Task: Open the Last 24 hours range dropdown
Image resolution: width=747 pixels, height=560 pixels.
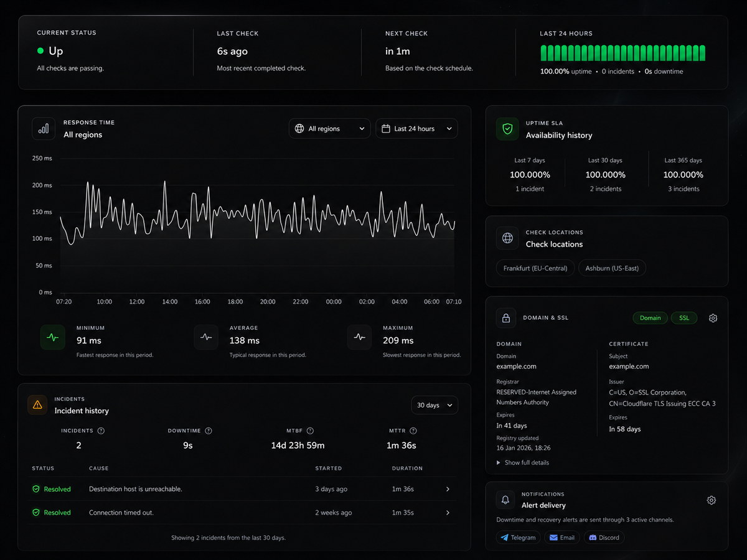Action: pos(416,129)
